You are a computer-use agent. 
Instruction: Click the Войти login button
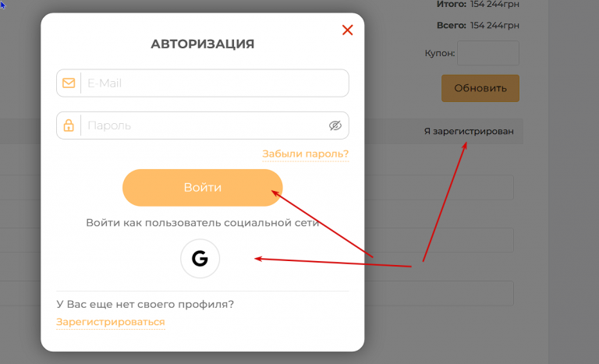[203, 188]
